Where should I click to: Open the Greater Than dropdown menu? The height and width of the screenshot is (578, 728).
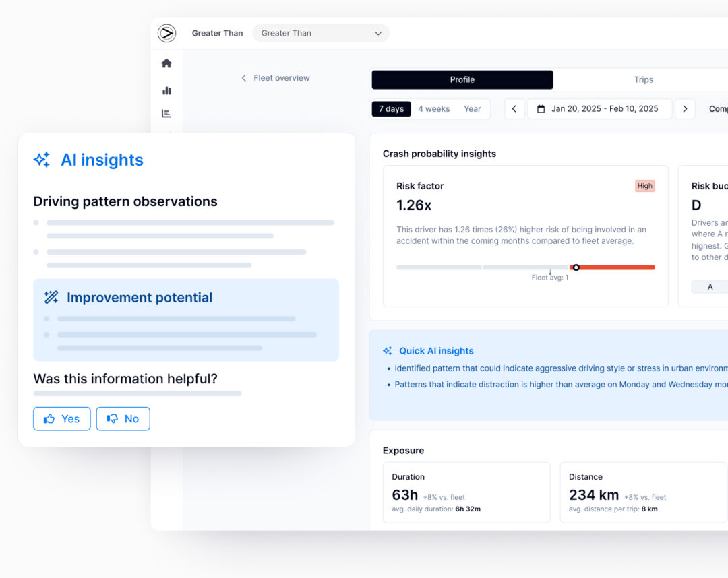tap(320, 33)
